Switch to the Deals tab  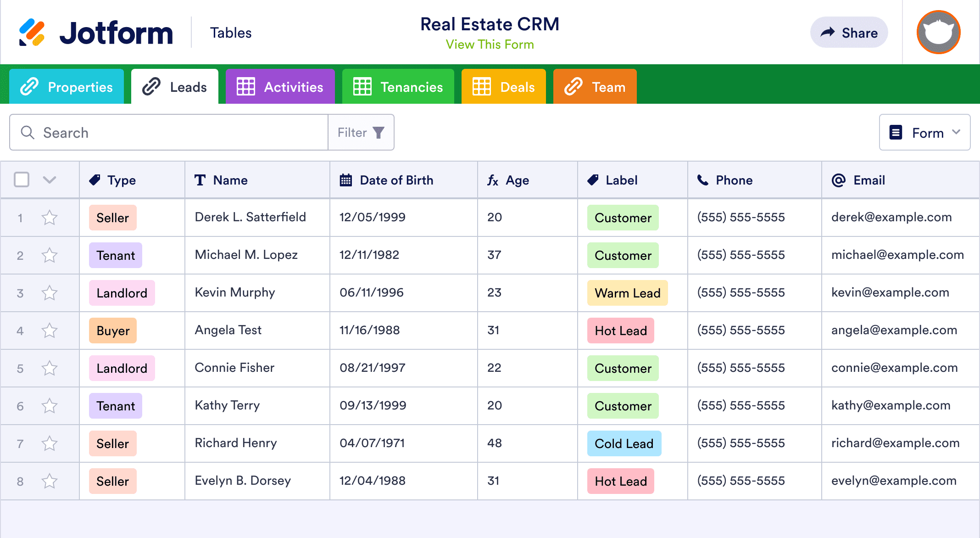click(504, 87)
